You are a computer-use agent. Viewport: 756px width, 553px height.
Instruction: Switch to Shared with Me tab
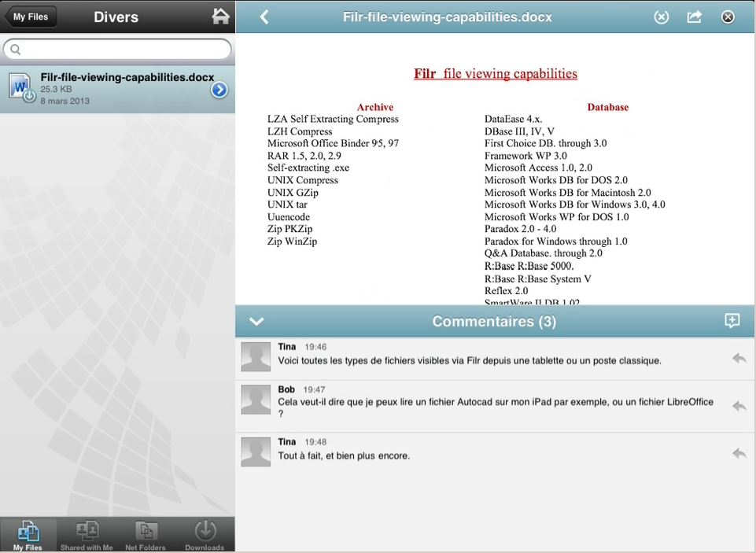coord(87,535)
